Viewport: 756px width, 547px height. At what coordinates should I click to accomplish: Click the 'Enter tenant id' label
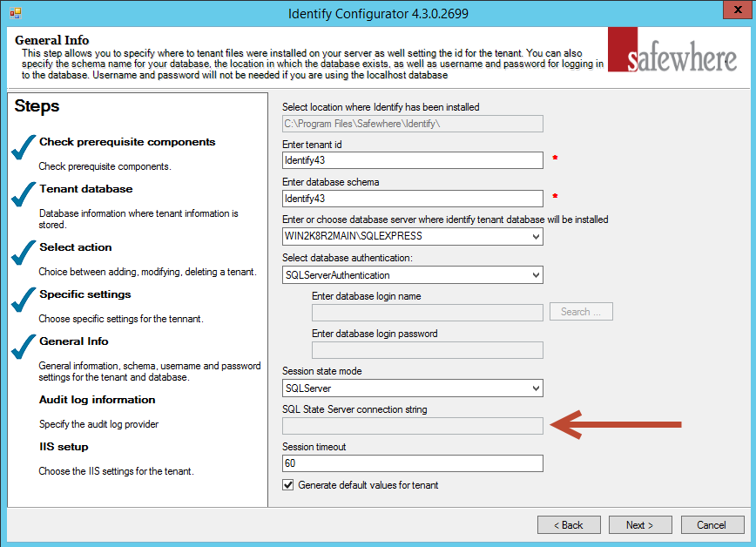tap(312, 145)
